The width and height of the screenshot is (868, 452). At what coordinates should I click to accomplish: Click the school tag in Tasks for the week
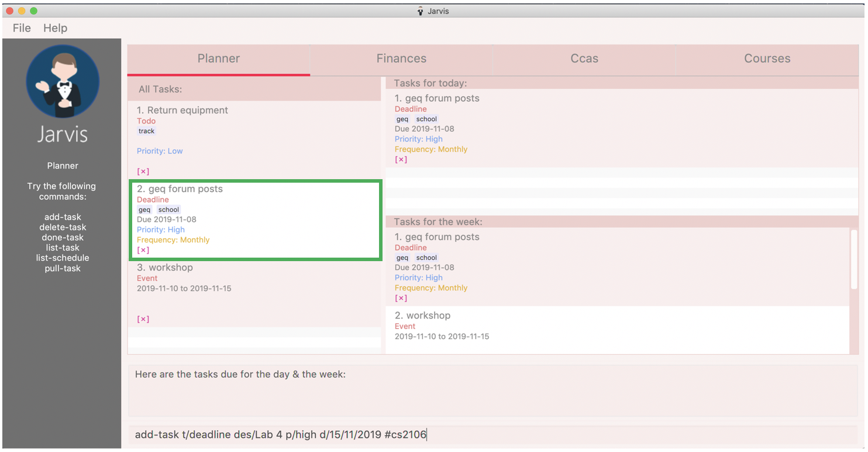(x=426, y=258)
